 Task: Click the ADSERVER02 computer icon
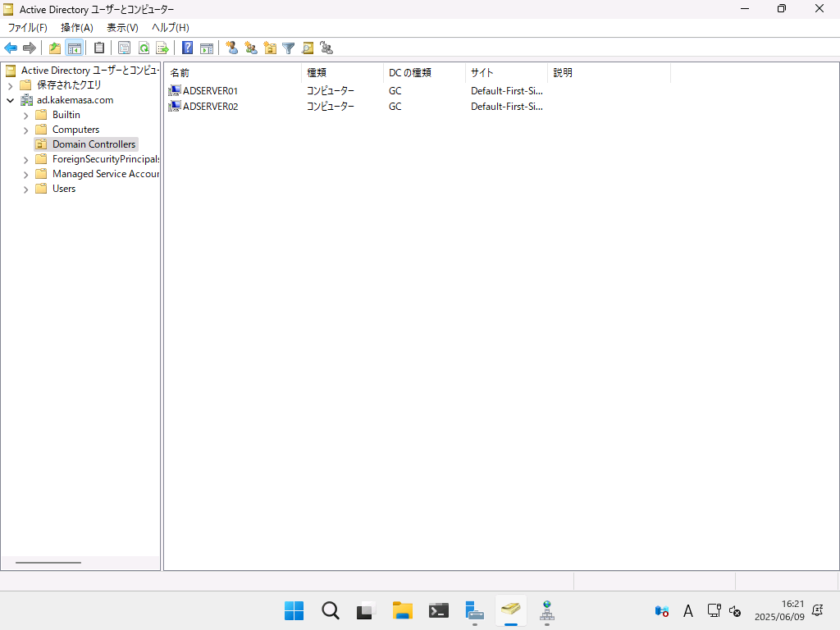pyautogui.click(x=174, y=106)
